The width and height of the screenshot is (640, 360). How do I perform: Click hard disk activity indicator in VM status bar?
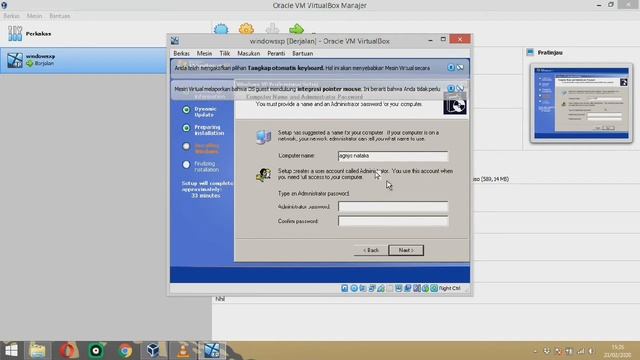click(344, 288)
